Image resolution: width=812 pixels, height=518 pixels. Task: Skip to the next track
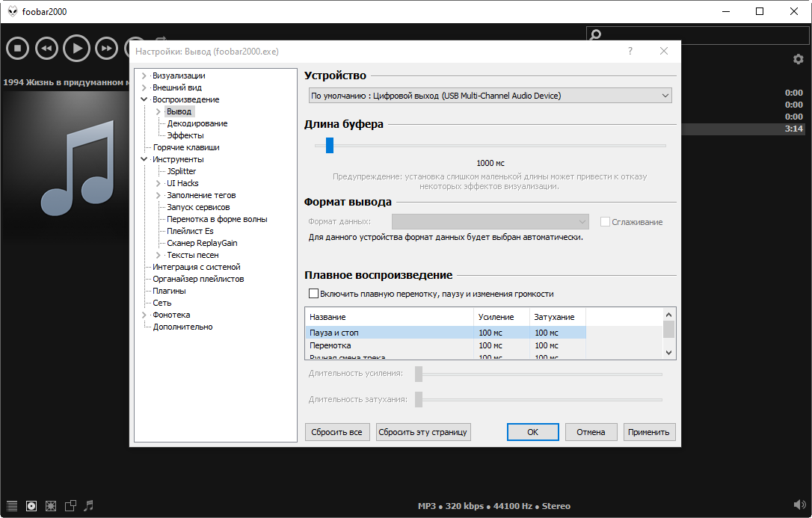(107, 49)
